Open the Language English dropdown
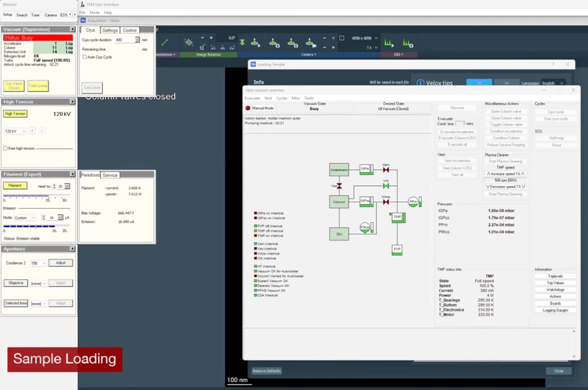The image size is (588, 390). [553, 83]
